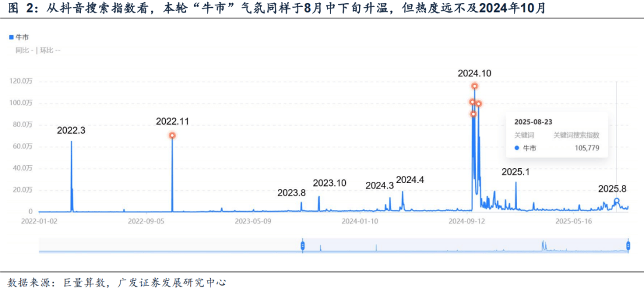Grab the right handle of the range slider

[x=628, y=245]
